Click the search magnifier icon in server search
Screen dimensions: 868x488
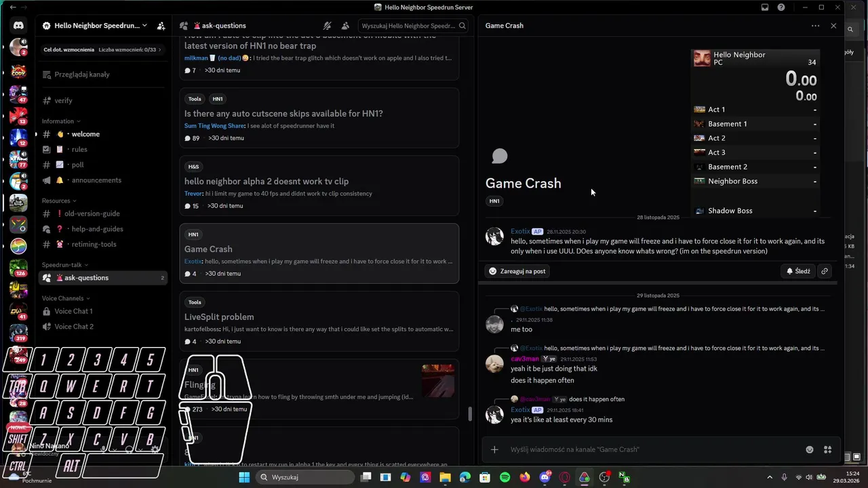462,26
